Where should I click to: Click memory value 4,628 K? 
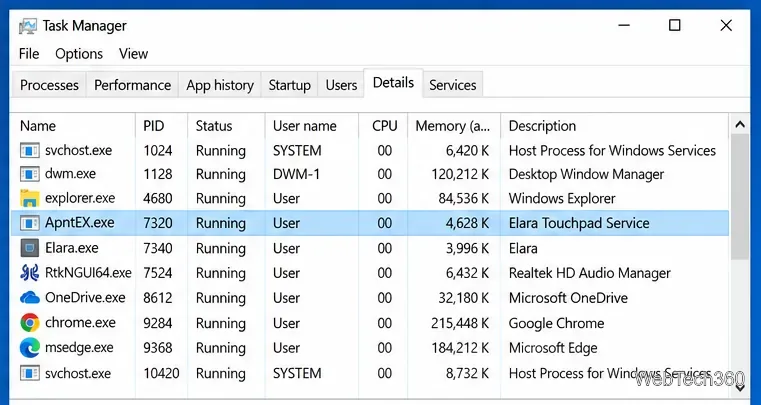coord(467,223)
